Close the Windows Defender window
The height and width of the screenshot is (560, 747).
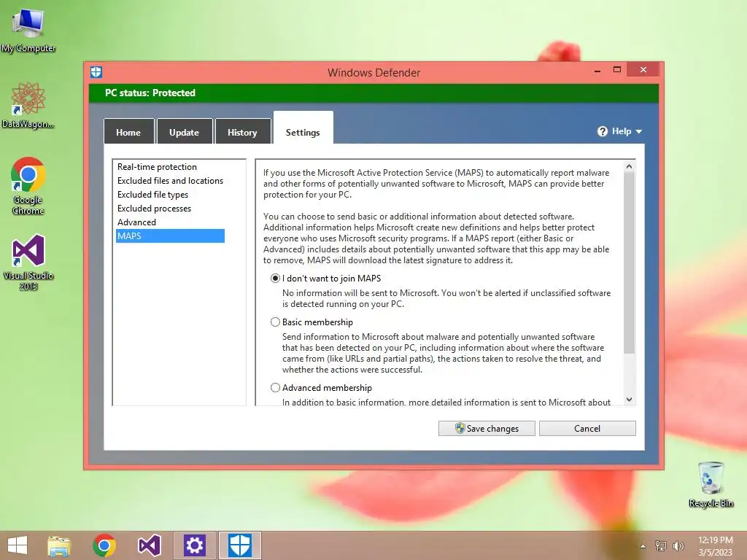click(x=643, y=69)
